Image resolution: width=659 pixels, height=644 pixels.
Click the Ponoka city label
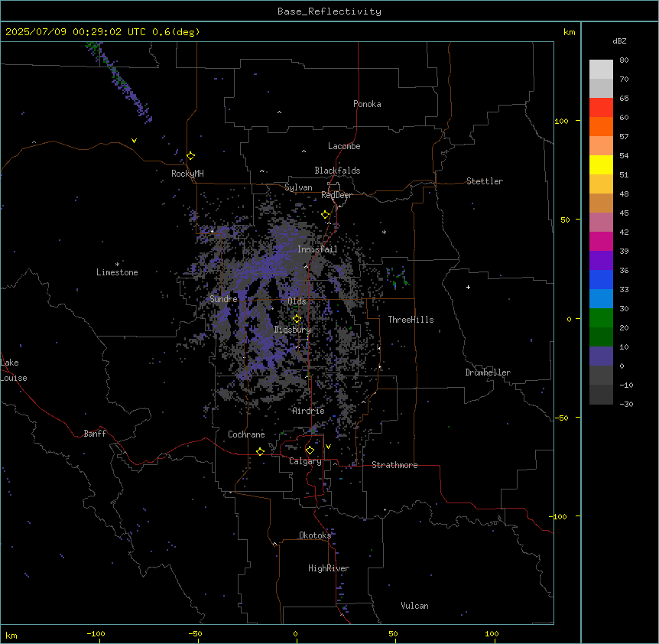point(367,104)
